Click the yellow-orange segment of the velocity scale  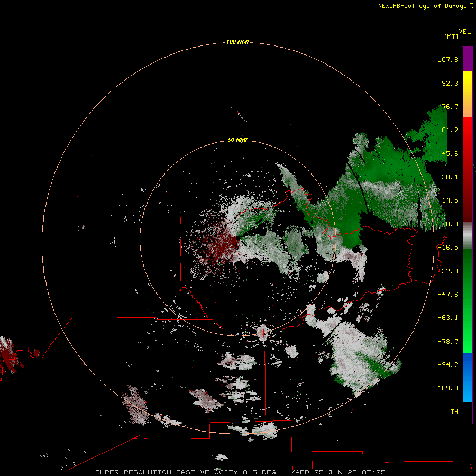(x=467, y=94)
